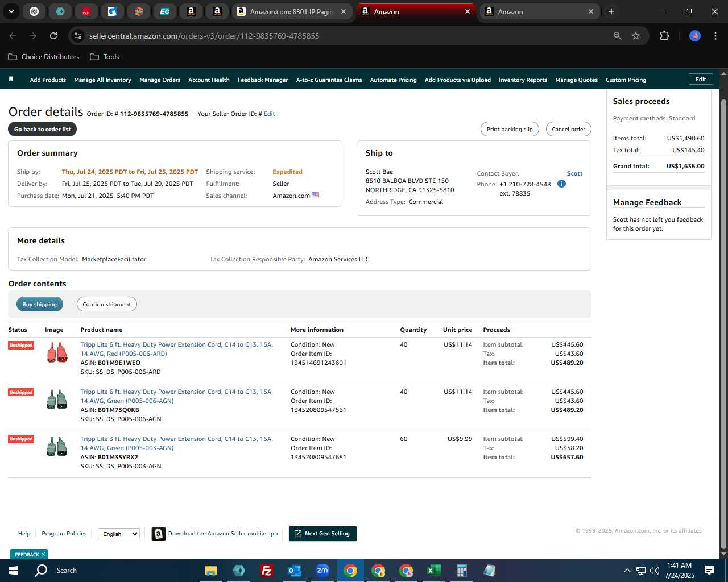Screen dimensions: 728x582
Task: Click Go back to order list button
Action: tap(42, 129)
